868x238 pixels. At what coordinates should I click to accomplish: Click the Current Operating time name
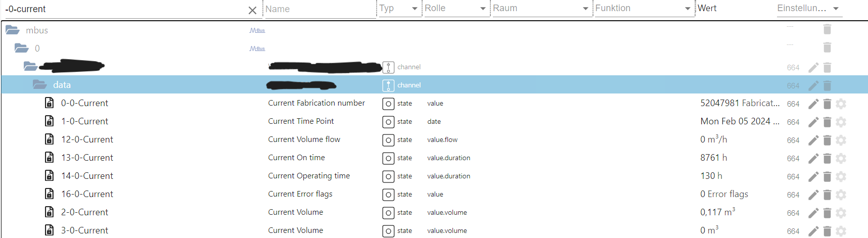coord(309,176)
